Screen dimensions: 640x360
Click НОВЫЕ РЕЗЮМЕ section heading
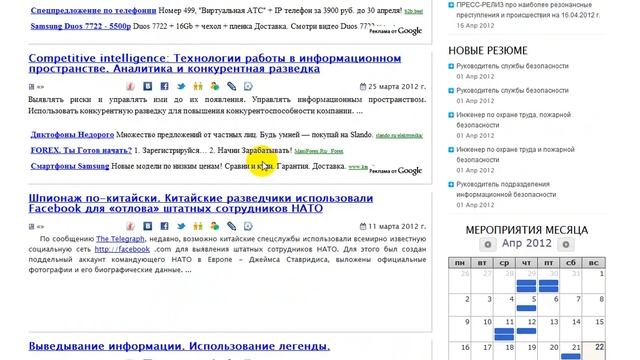488,51
